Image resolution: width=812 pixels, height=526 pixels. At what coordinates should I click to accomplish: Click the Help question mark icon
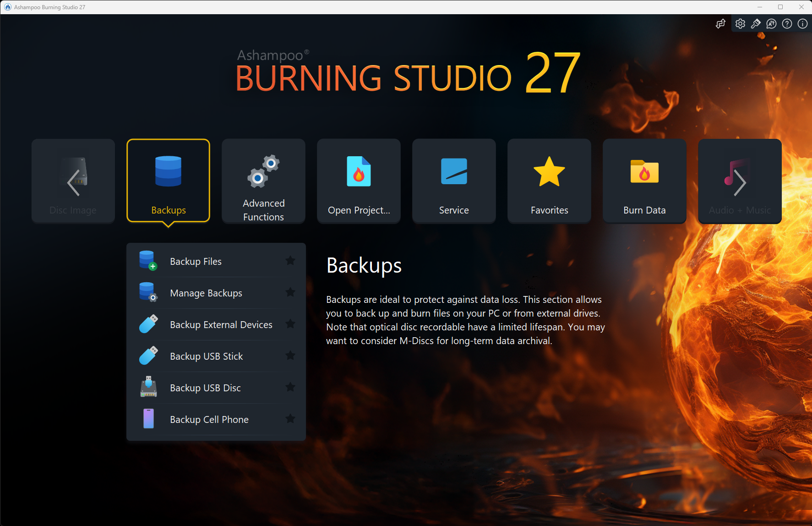pos(787,23)
